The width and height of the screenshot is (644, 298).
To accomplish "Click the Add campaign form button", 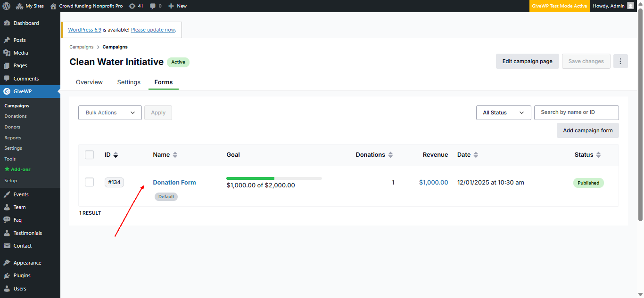I will [x=587, y=130].
